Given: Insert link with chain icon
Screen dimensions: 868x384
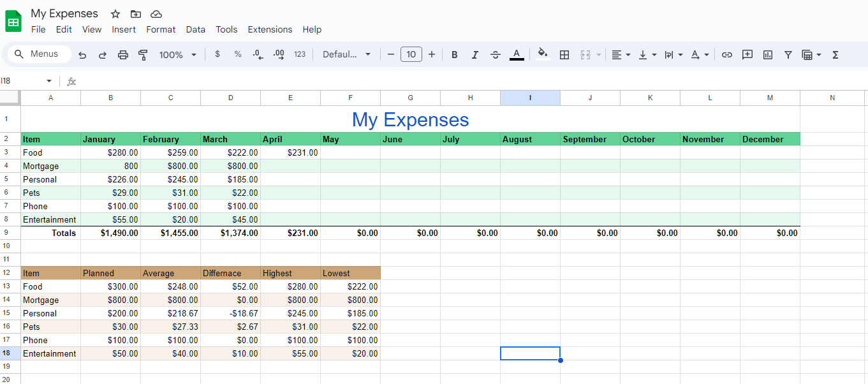Looking at the screenshot, I should tap(726, 55).
